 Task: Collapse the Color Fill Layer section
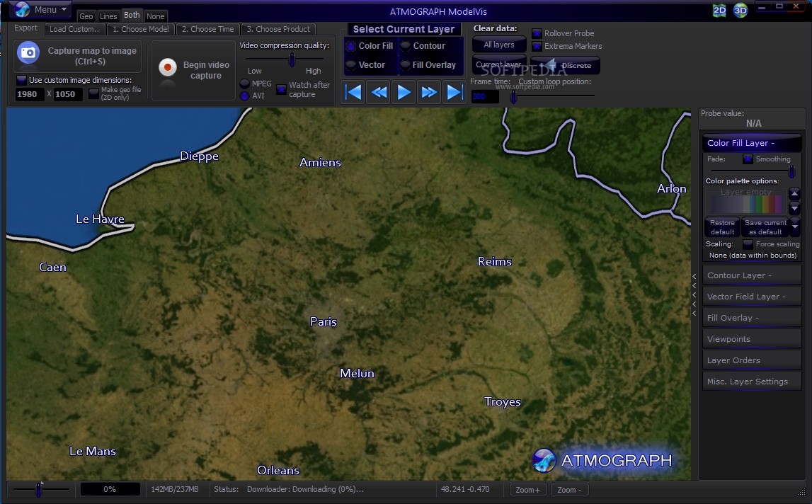(751, 143)
